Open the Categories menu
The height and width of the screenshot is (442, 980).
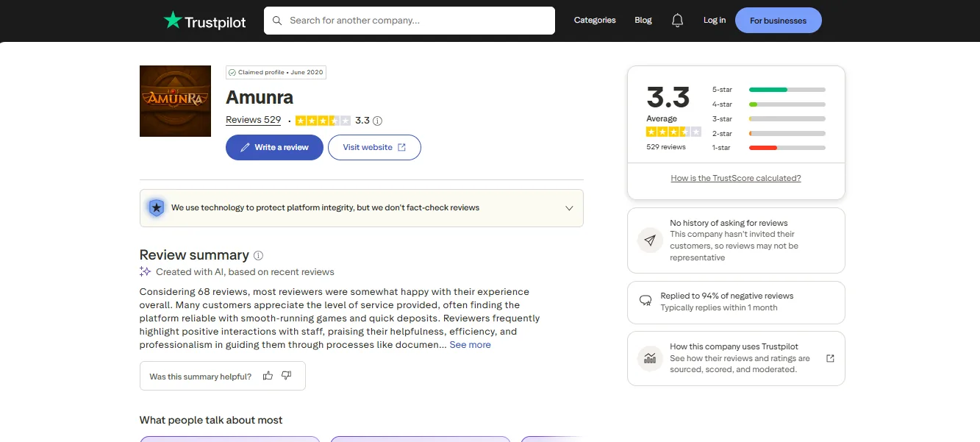595,21
